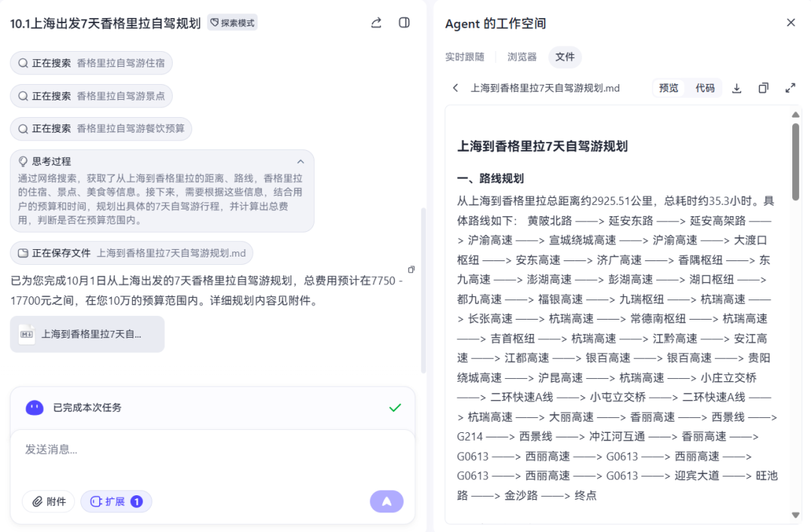The height and width of the screenshot is (532, 811).
Task: Click the 发送消息 input field
Action: coord(150,449)
